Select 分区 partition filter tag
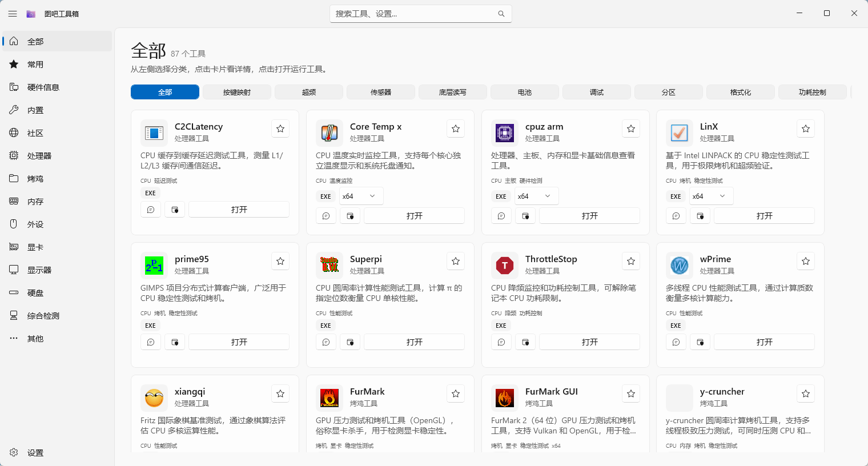 coord(669,92)
